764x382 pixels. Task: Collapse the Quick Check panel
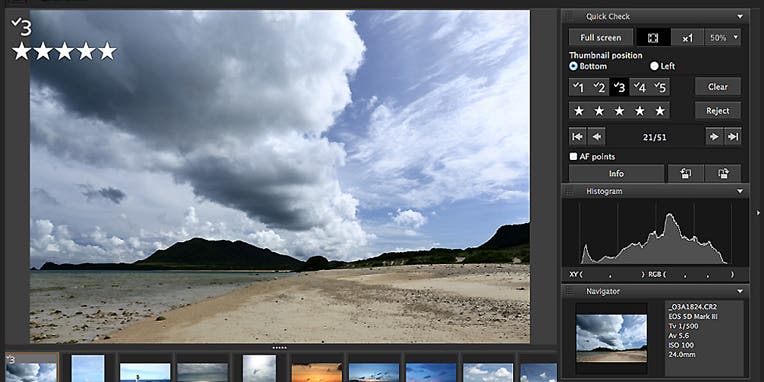(740, 17)
